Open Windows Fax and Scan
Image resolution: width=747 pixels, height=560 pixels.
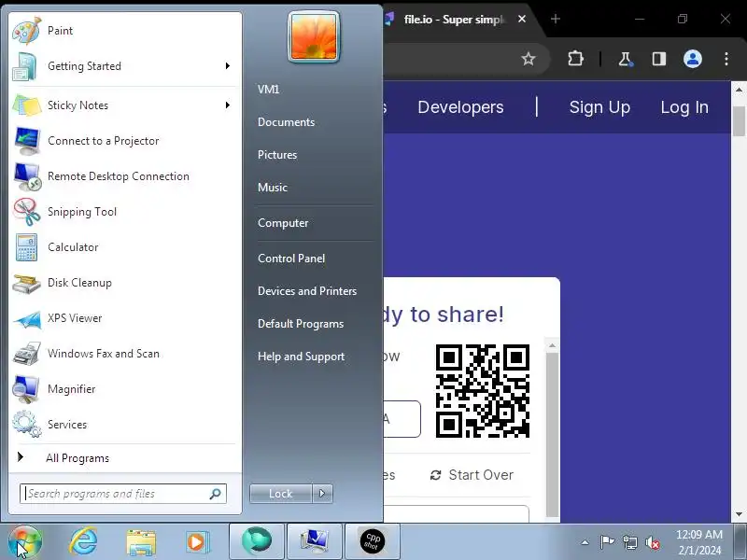[124, 354]
